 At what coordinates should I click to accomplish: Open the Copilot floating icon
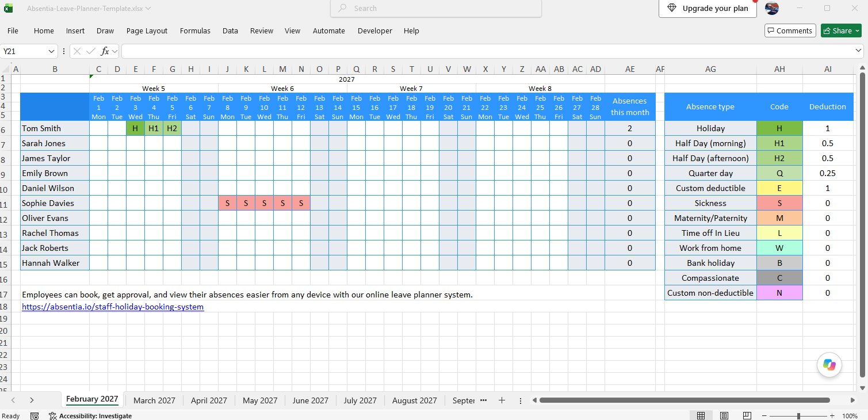(829, 365)
